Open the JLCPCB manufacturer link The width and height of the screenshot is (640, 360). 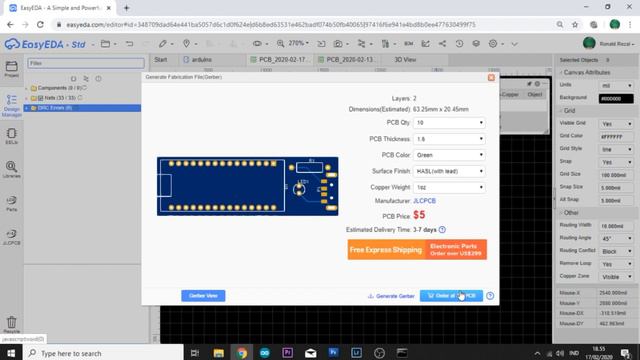tap(424, 201)
